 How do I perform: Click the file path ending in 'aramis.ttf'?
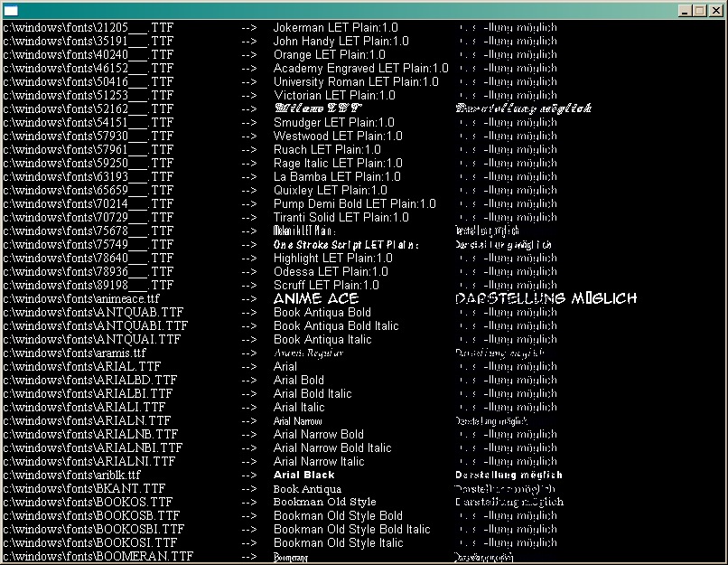tap(74, 353)
